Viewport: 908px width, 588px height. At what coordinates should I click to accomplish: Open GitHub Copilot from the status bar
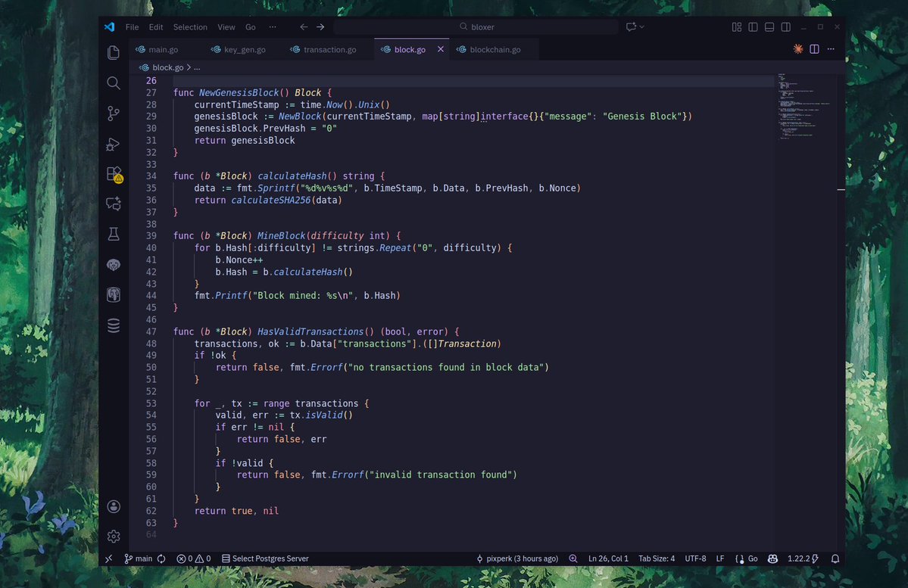[x=772, y=558]
